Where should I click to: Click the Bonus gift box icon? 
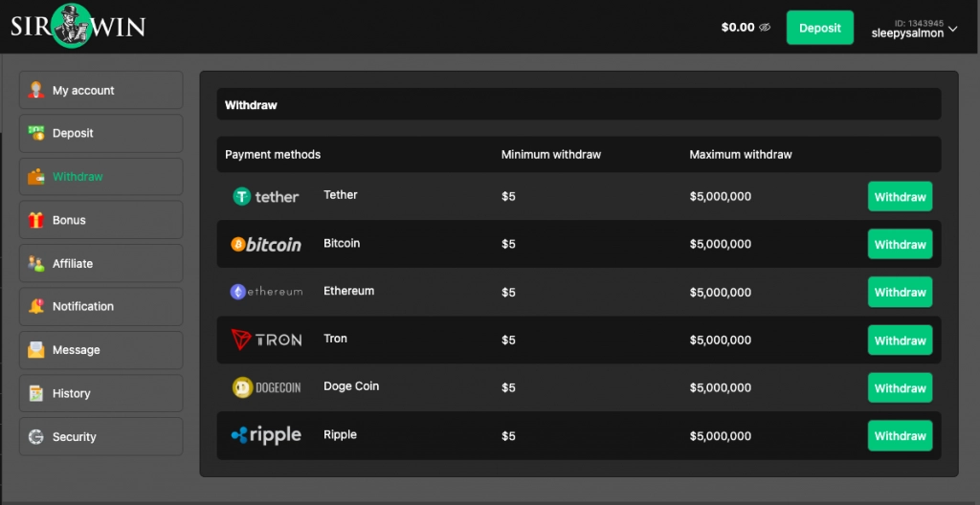pyautogui.click(x=36, y=220)
